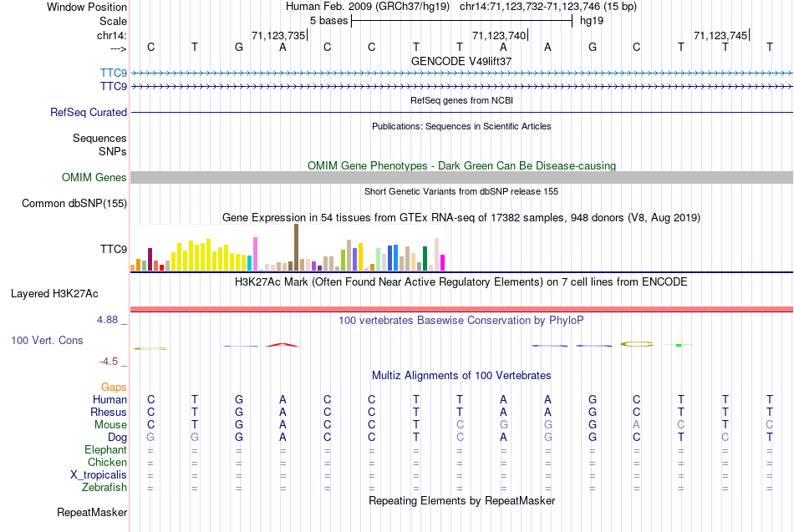The width and height of the screenshot is (794, 532).
Task: Select the Human alignment row label
Action: (109, 400)
